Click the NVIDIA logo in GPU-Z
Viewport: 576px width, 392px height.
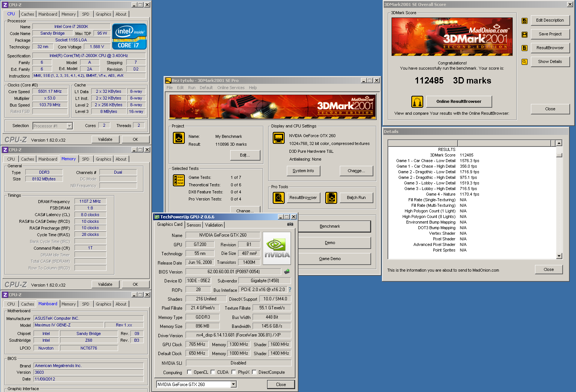click(x=277, y=249)
